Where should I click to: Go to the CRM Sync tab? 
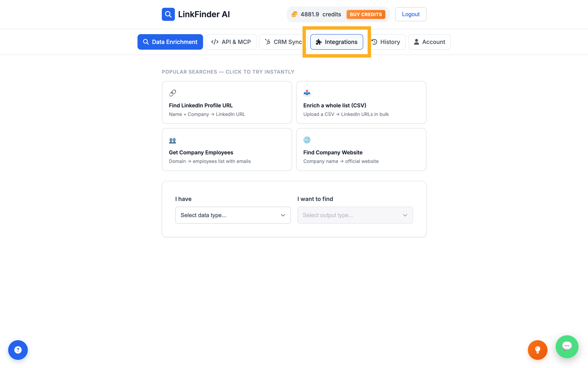(x=283, y=42)
